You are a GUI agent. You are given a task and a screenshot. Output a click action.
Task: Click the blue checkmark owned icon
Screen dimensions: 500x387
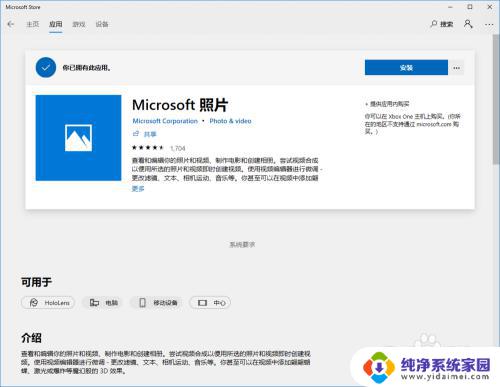pyautogui.click(x=46, y=67)
